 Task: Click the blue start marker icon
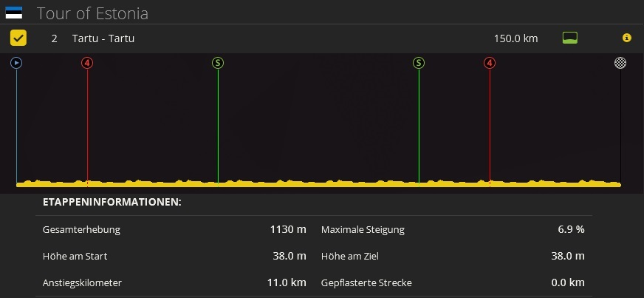(17, 63)
